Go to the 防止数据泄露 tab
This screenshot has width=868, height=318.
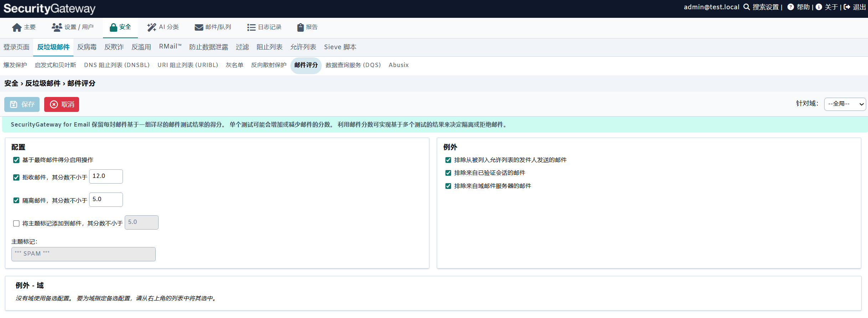coord(208,47)
